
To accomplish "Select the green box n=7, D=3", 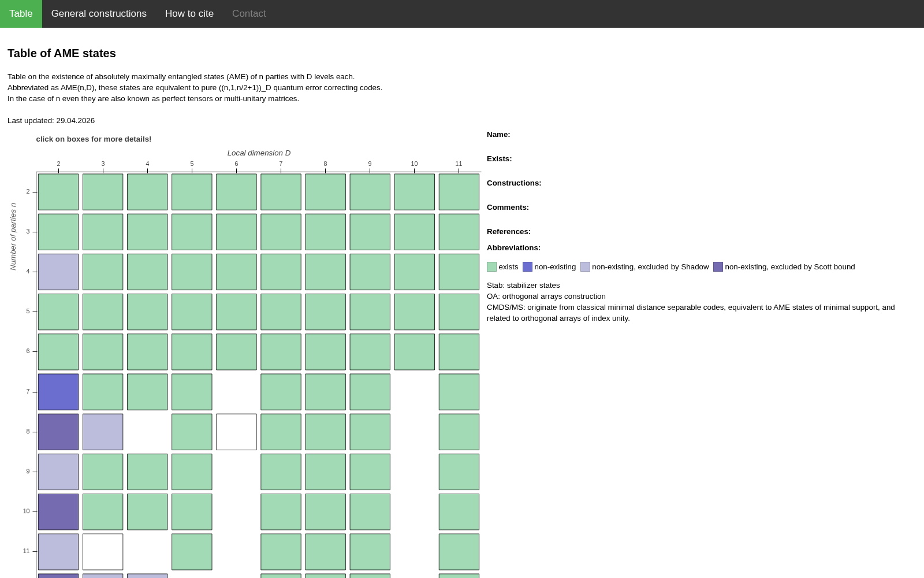I will [x=103, y=392].
